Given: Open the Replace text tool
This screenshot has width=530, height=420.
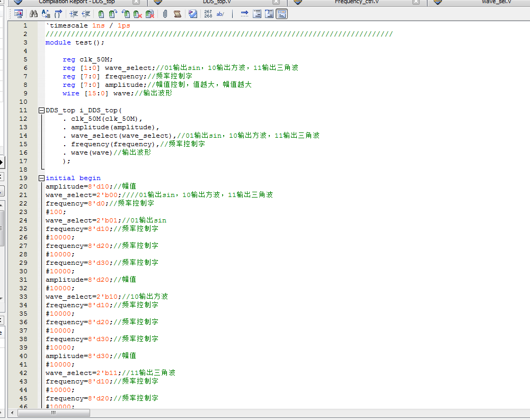Looking at the screenshot, I should point(46,14).
